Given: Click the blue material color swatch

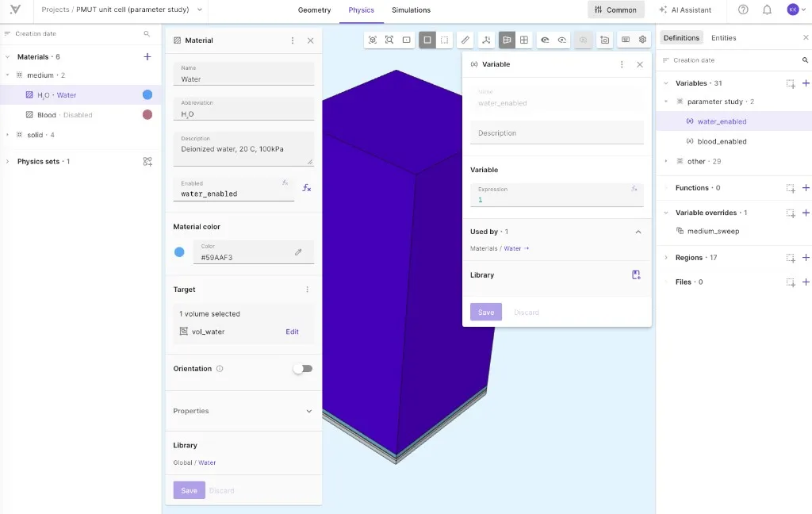Looking at the screenshot, I should click(x=179, y=252).
